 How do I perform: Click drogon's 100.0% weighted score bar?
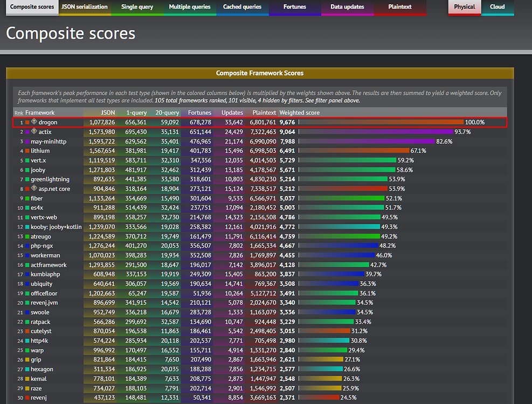point(381,122)
